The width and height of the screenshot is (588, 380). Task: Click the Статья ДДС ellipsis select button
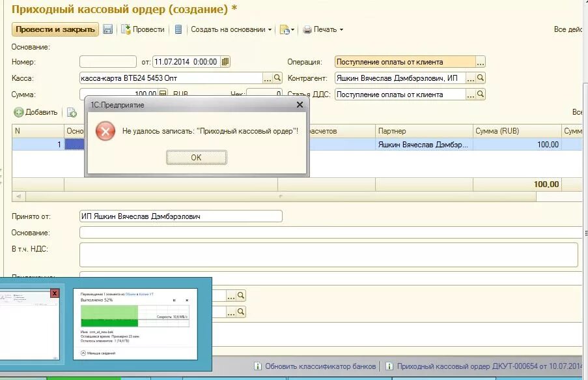(x=471, y=95)
